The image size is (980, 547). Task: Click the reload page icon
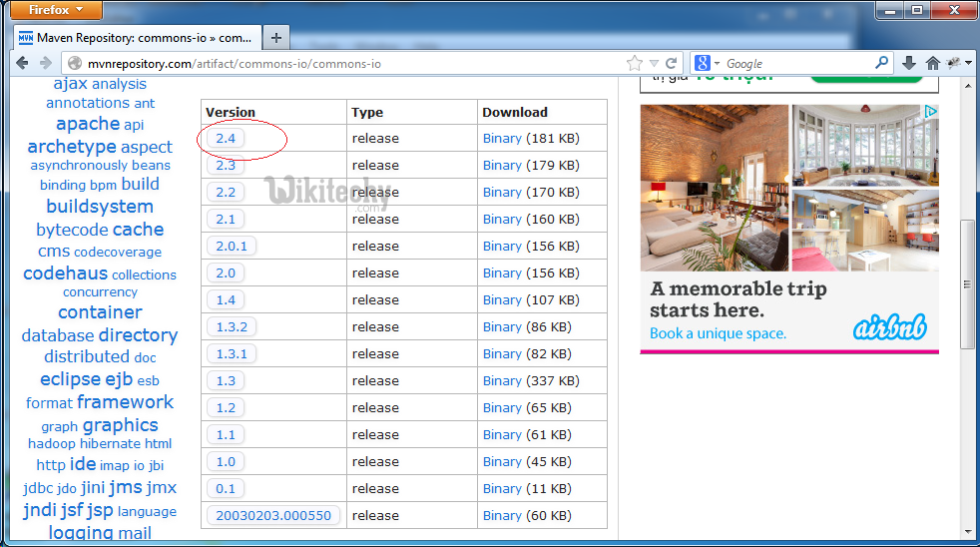[672, 63]
